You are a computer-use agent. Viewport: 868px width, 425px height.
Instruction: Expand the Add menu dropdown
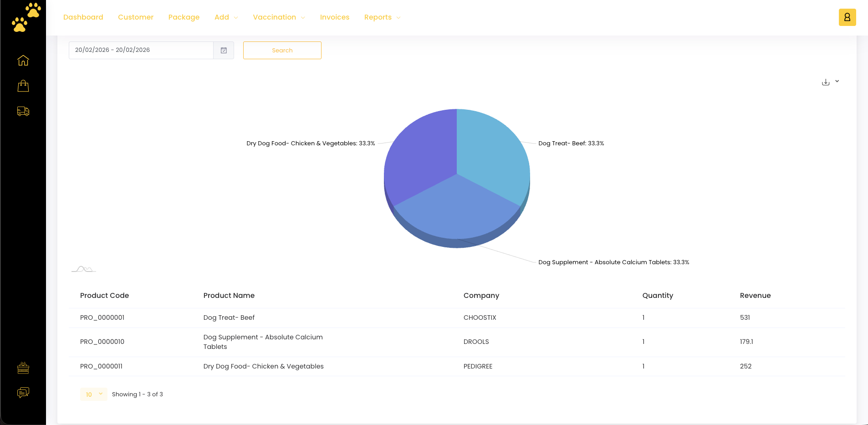click(x=226, y=17)
